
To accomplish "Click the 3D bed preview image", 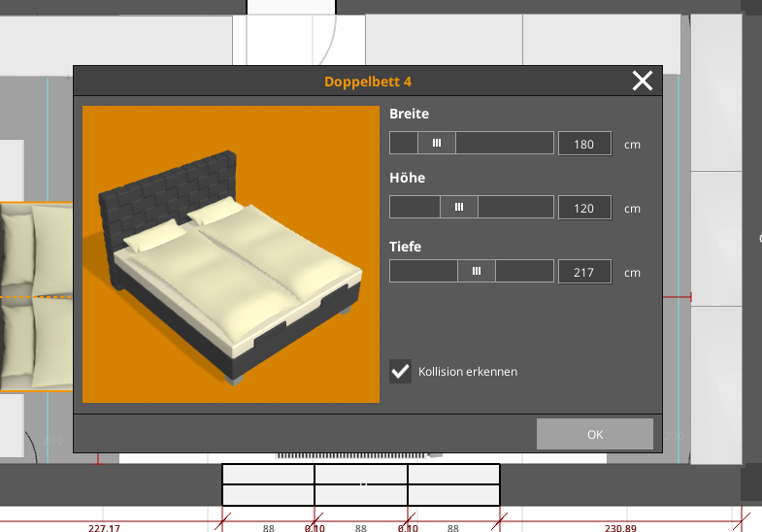I will 231,254.
